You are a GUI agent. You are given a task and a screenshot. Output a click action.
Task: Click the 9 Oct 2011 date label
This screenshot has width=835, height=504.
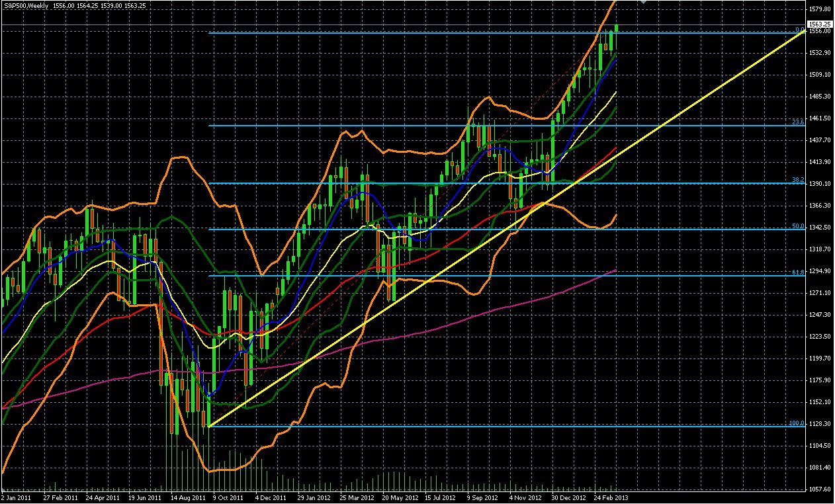pyautogui.click(x=228, y=497)
